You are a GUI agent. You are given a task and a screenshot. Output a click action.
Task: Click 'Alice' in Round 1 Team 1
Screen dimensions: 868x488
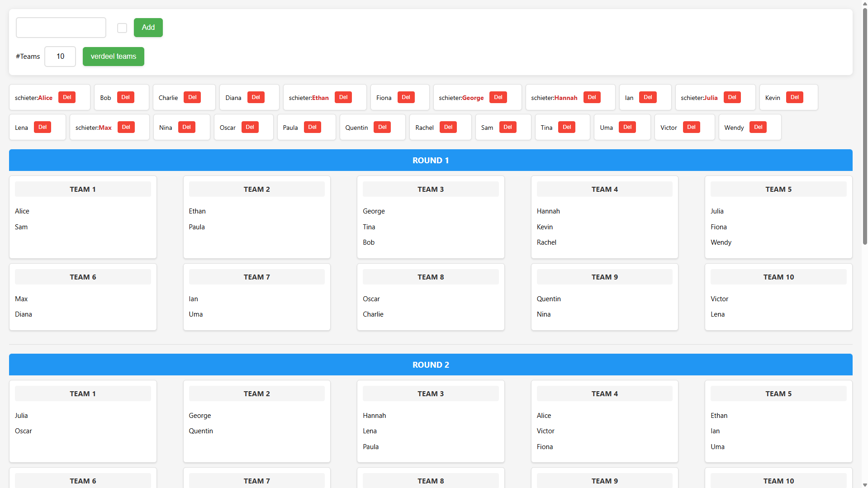point(22,211)
